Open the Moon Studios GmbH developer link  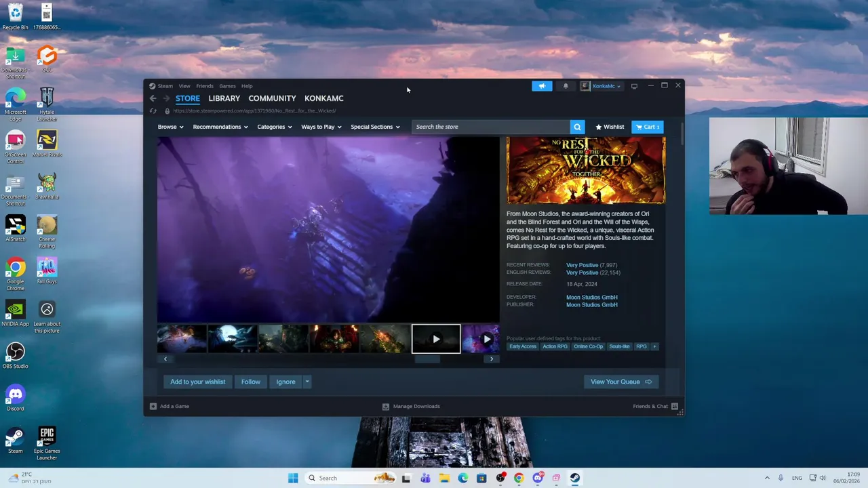pyautogui.click(x=591, y=298)
